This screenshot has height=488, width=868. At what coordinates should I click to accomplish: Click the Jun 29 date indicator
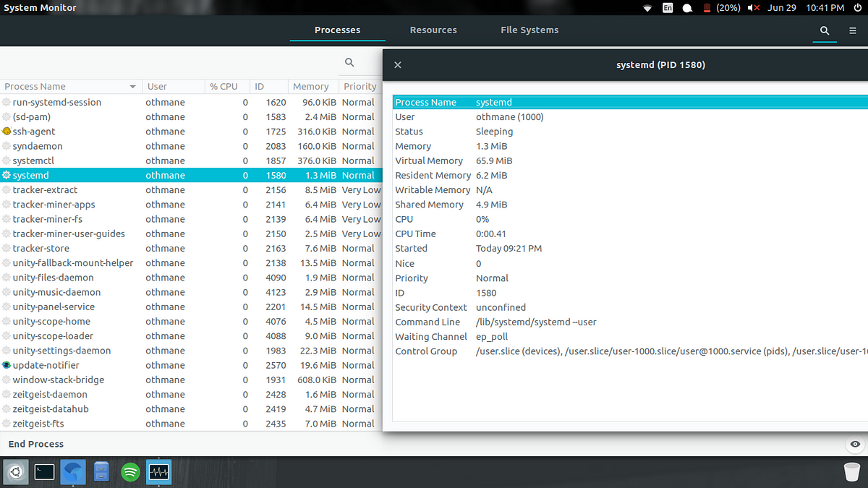tap(781, 8)
